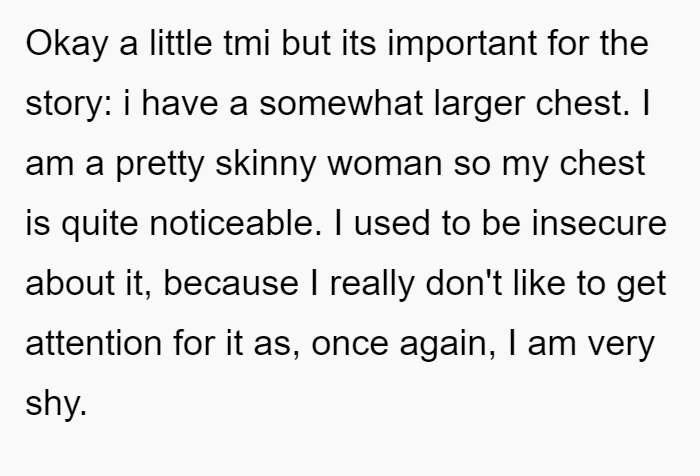Click on the word "once"
This screenshot has height=476, width=700.
point(350,344)
